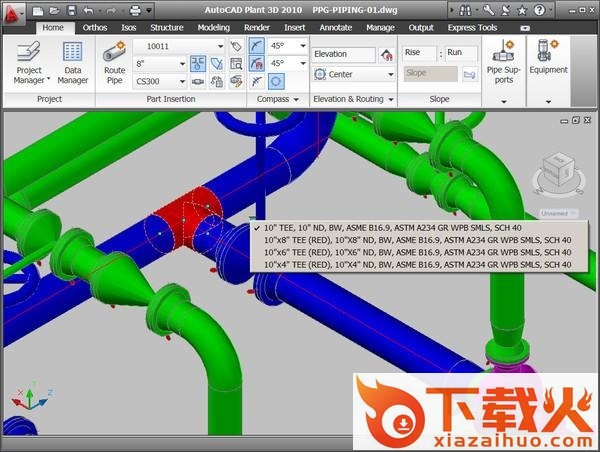
Task: Undo the last action
Action: click(88, 11)
